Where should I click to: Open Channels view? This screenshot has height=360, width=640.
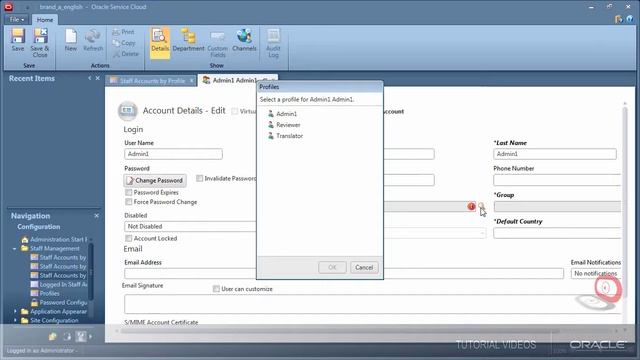[x=244, y=40]
